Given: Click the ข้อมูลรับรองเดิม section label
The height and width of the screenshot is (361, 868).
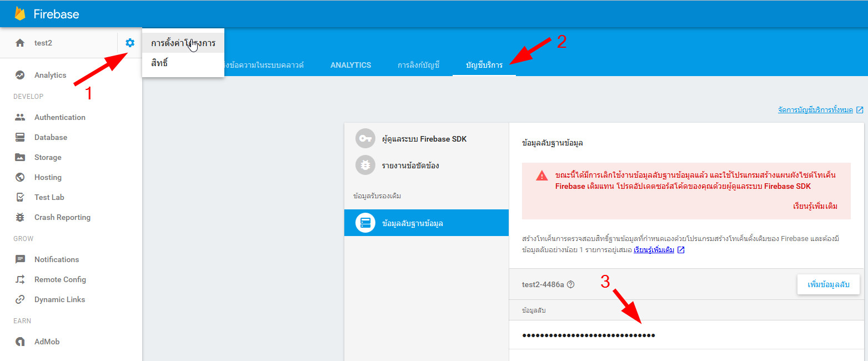Looking at the screenshot, I should click(377, 196).
